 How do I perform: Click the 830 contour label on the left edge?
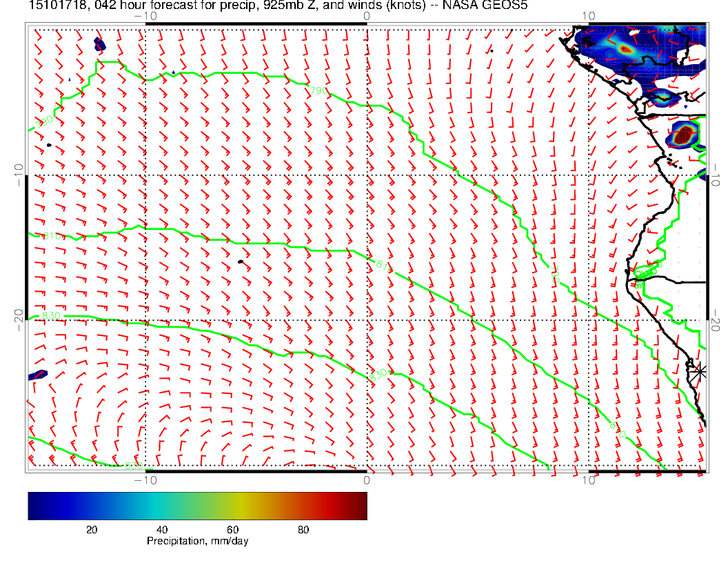(x=52, y=316)
